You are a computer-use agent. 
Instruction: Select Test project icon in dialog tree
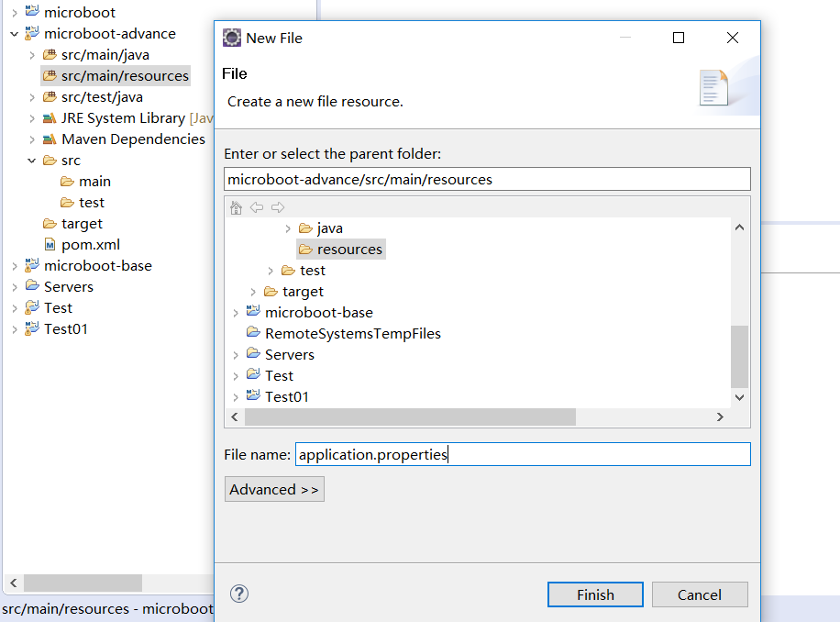pos(253,374)
